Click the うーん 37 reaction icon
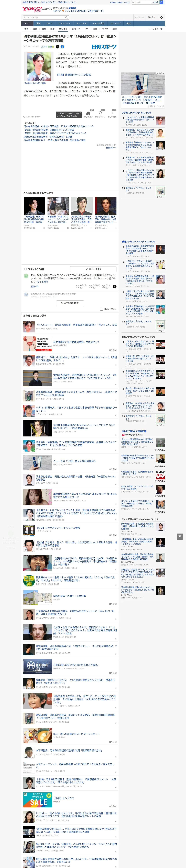Screen dimensions: 186x868 coord(103,286)
